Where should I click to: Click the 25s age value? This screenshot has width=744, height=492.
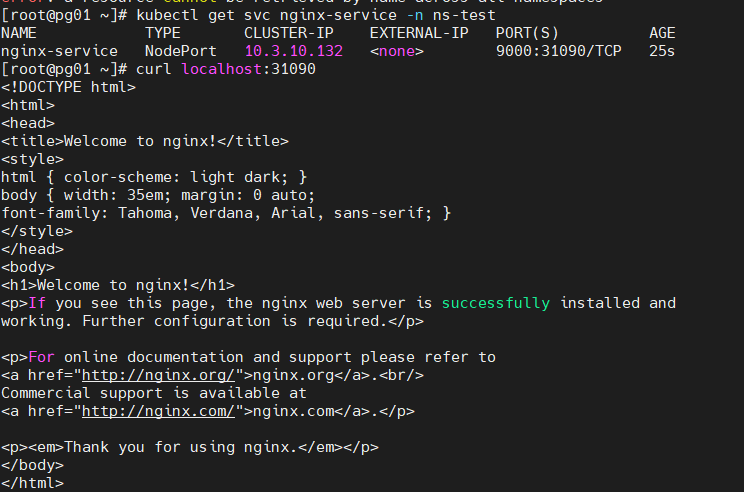[x=662, y=51]
